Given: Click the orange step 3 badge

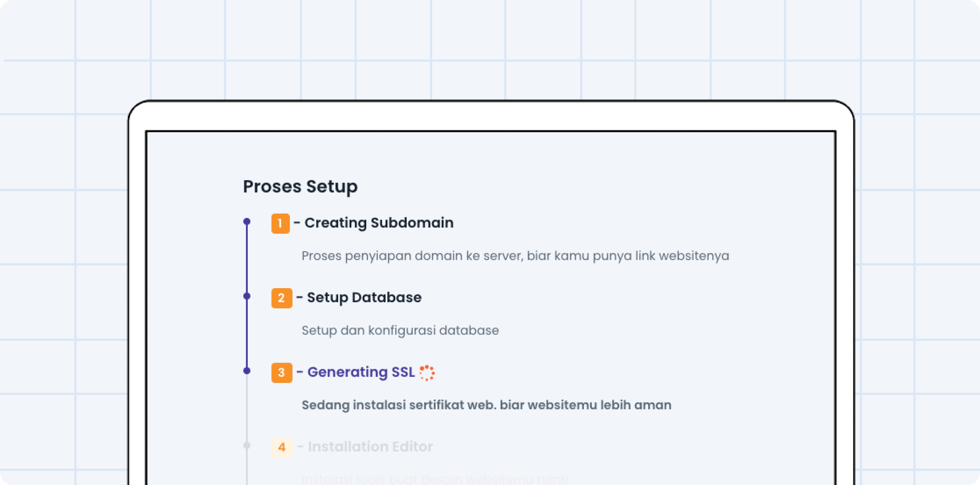Looking at the screenshot, I should tap(282, 372).
